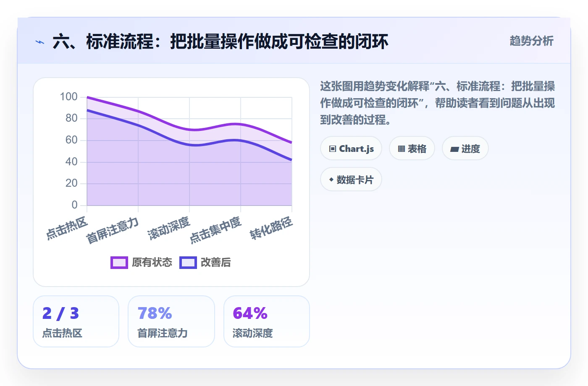588x386 pixels.
Task: Select the 表格 tag
Action: 412,149
